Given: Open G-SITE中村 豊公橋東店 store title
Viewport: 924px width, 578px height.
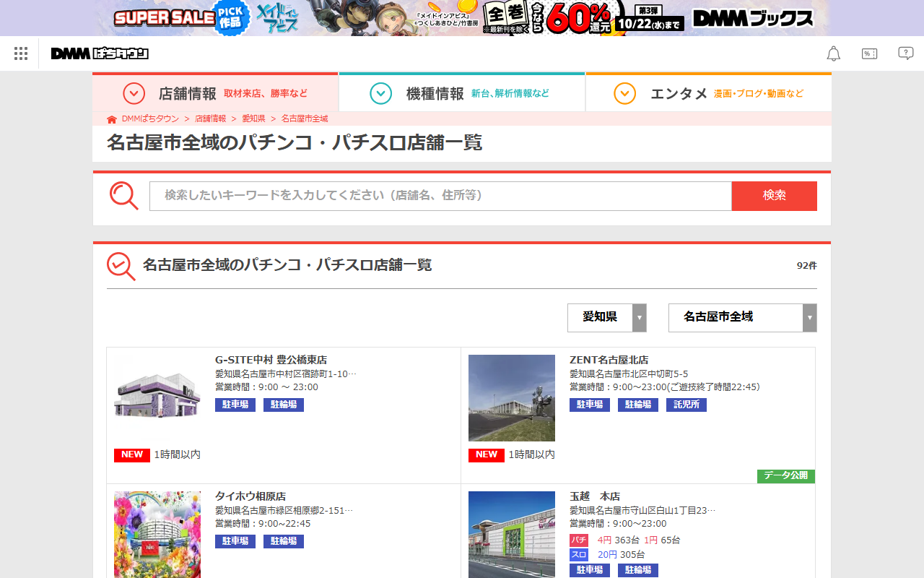Looking at the screenshot, I should (271, 360).
